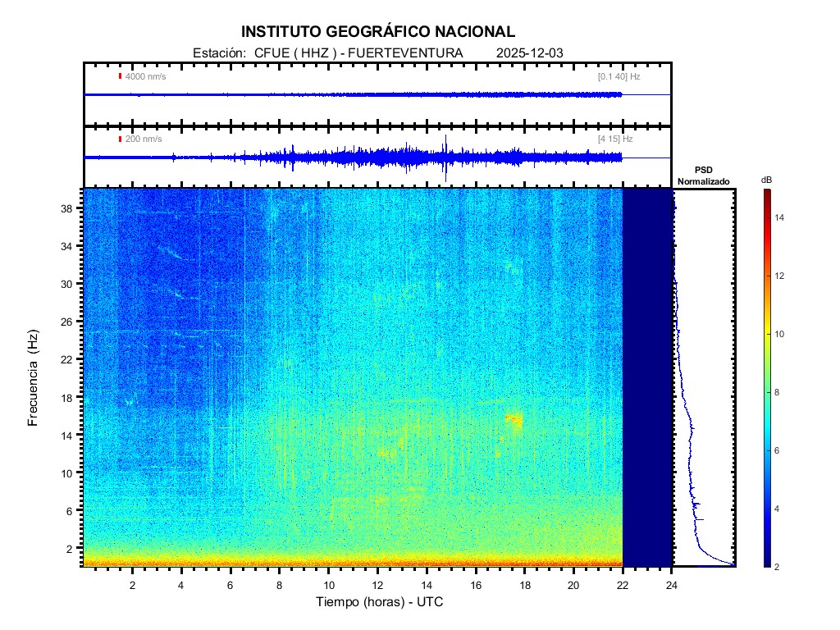The height and width of the screenshot is (630, 840).
Task: Click the red 4000 nm/s scale marker
Action: tap(121, 76)
